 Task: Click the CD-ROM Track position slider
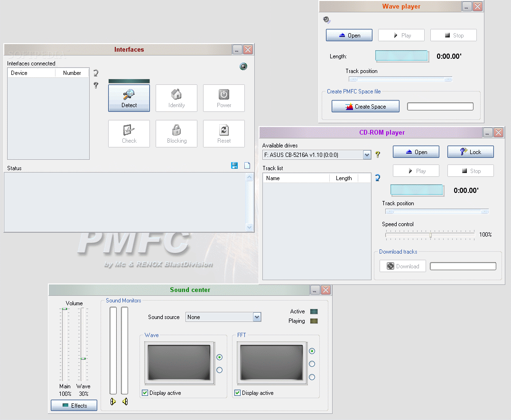[x=437, y=211]
